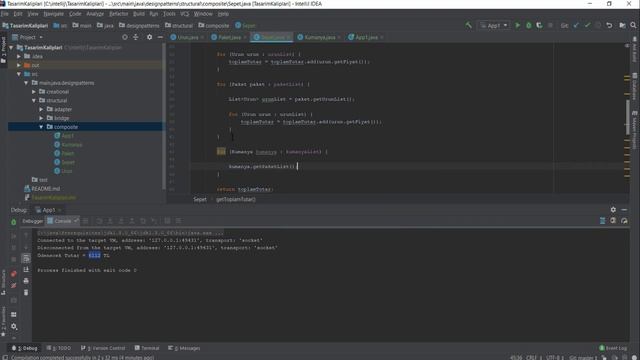Collapse the structural package
The image size is (640, 360).
tap(34, 100)
